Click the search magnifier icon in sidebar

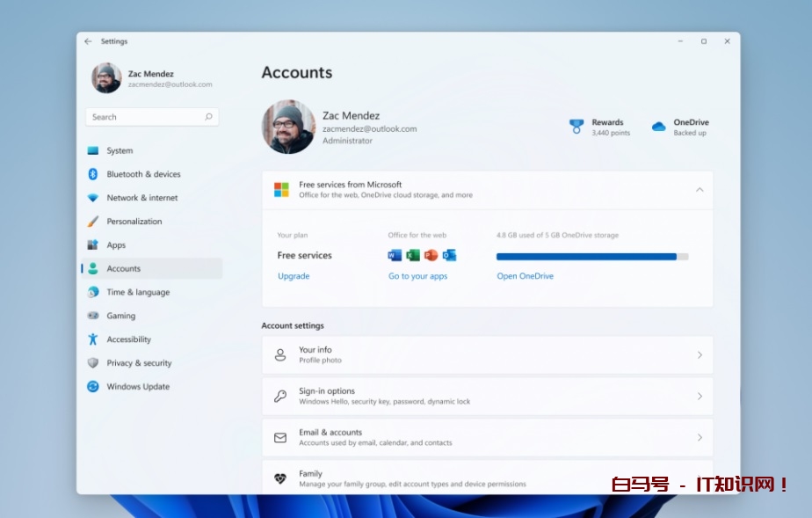point(208,117)
